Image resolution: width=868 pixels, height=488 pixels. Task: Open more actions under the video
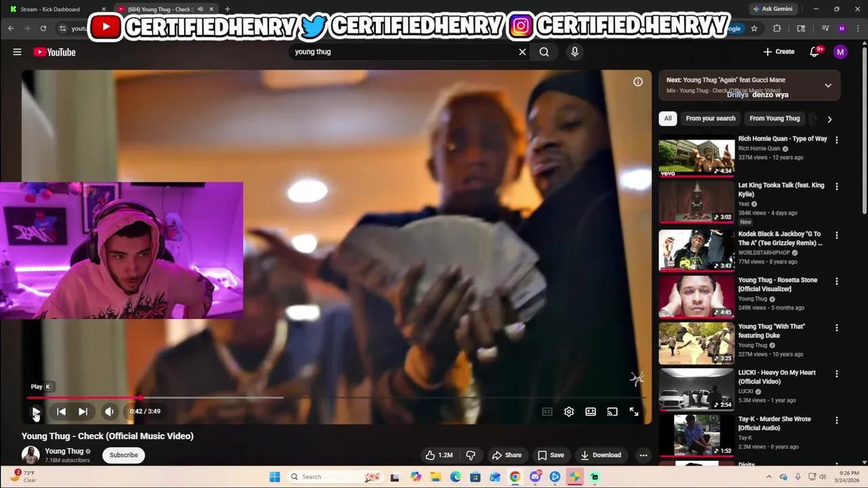click(644, 455)
